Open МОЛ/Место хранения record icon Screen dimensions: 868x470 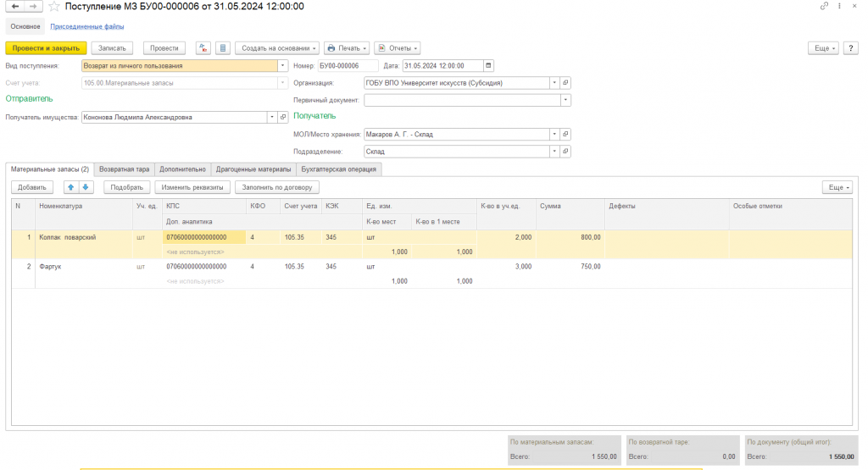(565, 134)
